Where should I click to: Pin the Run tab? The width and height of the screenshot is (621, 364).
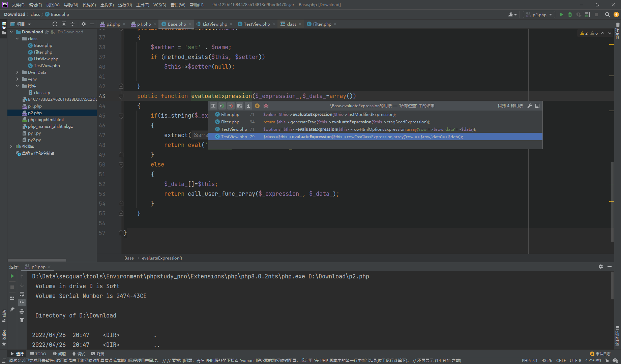pyautogui.click(x=12, y=309)
